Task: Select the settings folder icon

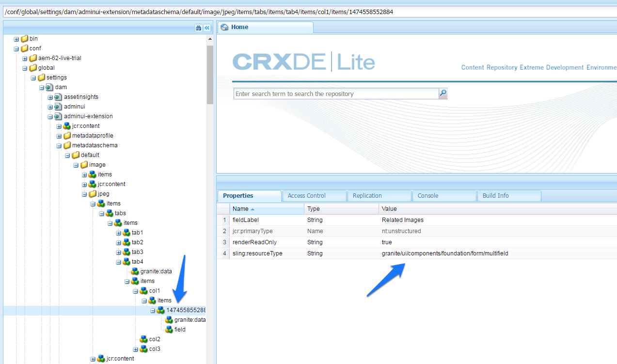Action: pos(42,78)
